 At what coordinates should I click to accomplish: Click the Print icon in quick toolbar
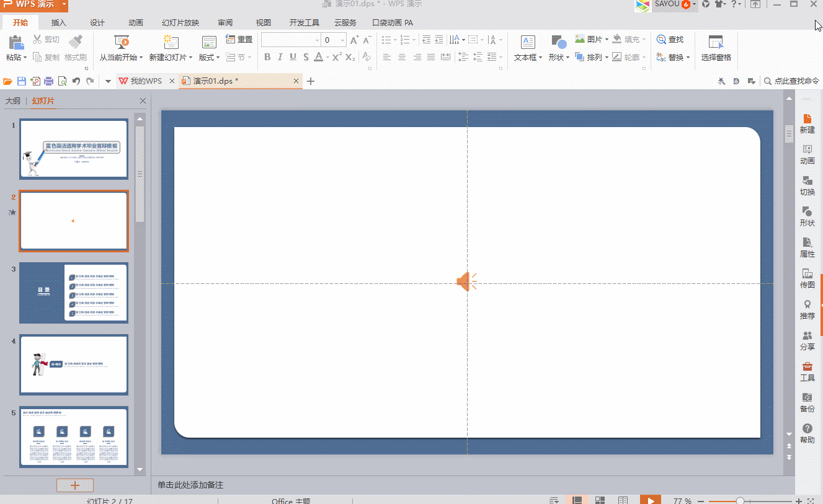48,81
